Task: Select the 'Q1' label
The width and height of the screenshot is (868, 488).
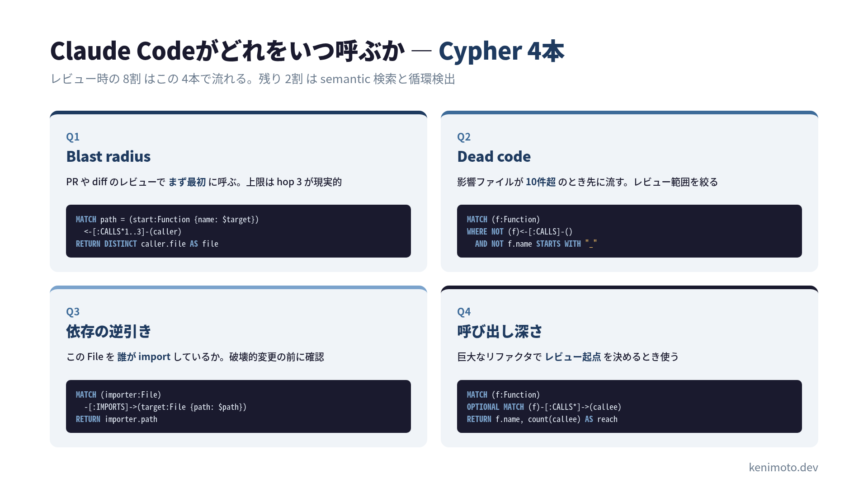Action: coord(73,136)
